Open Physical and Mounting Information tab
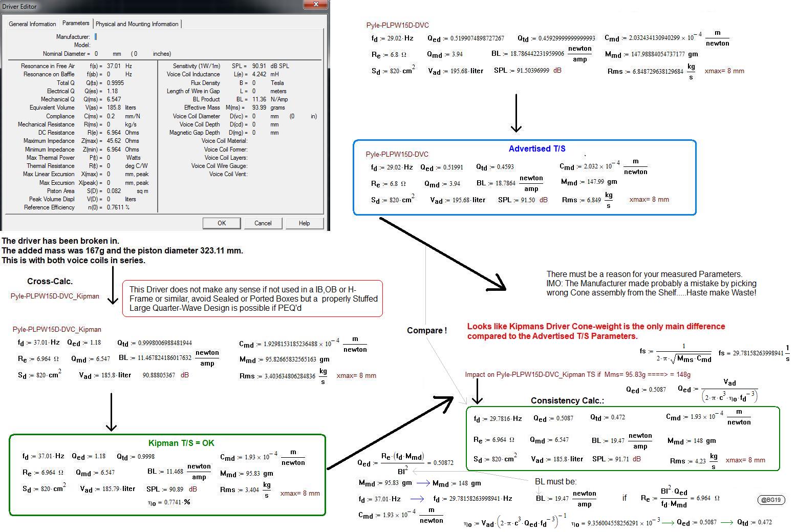796x532 pixels. point(137,24)
